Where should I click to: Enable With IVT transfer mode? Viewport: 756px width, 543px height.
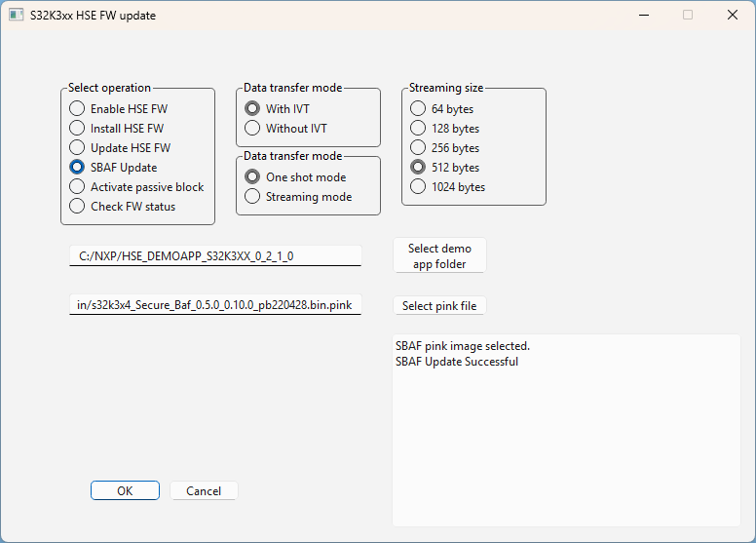coord(253,109)
